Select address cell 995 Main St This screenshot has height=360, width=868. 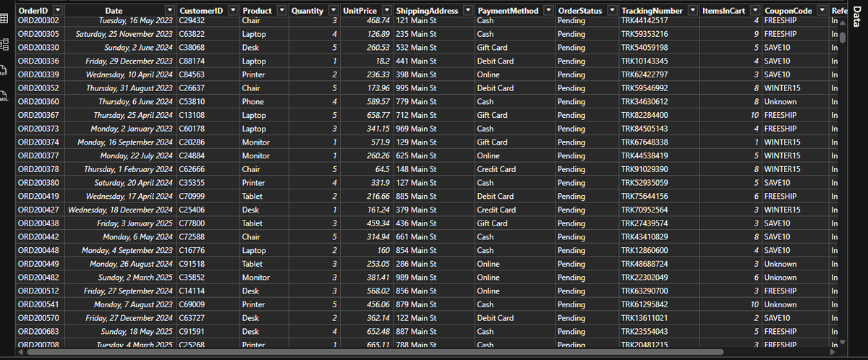coord(435,87)
